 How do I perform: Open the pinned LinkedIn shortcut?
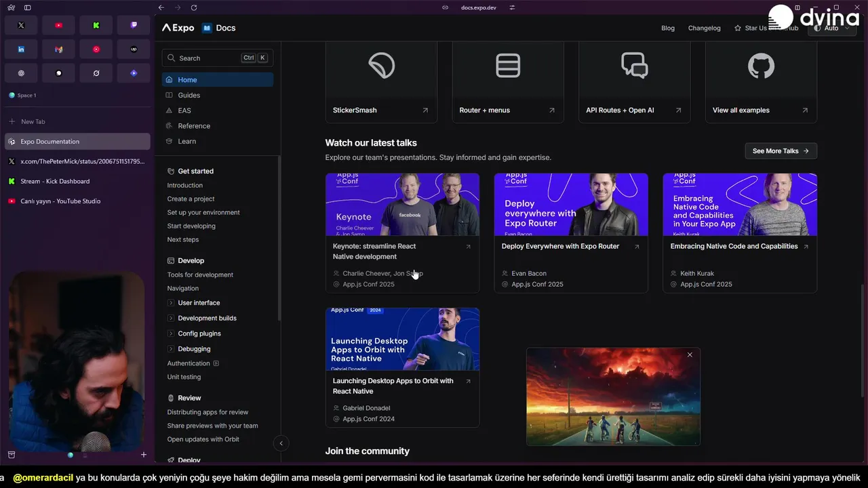[21, 49]
